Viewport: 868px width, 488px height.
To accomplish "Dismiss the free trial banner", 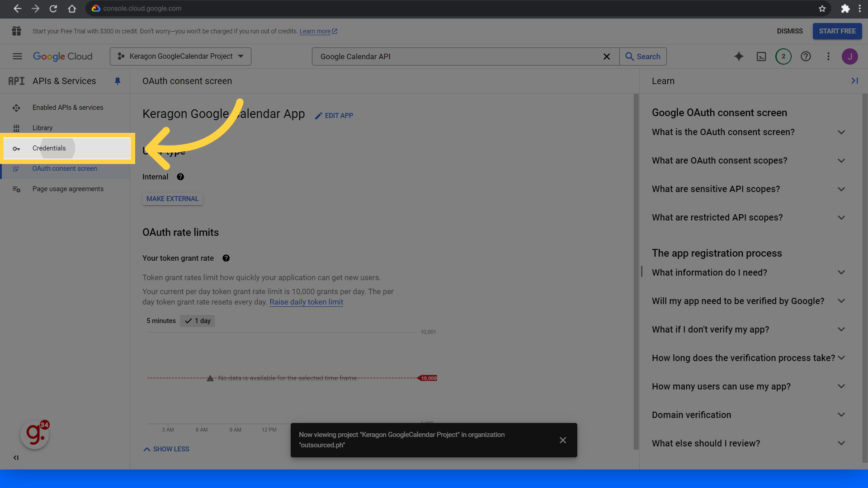I will (x=790, y=31).
